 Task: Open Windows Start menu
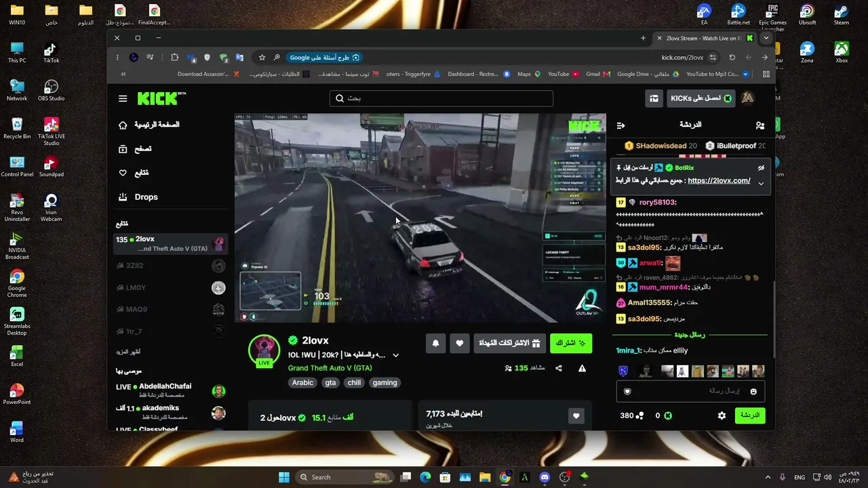[284, 477]
